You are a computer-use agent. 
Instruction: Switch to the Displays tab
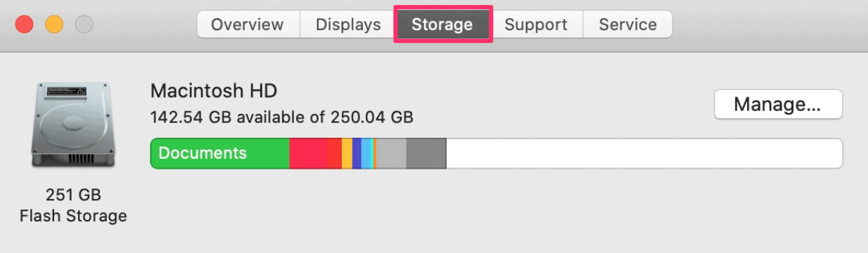pos(348,25)
